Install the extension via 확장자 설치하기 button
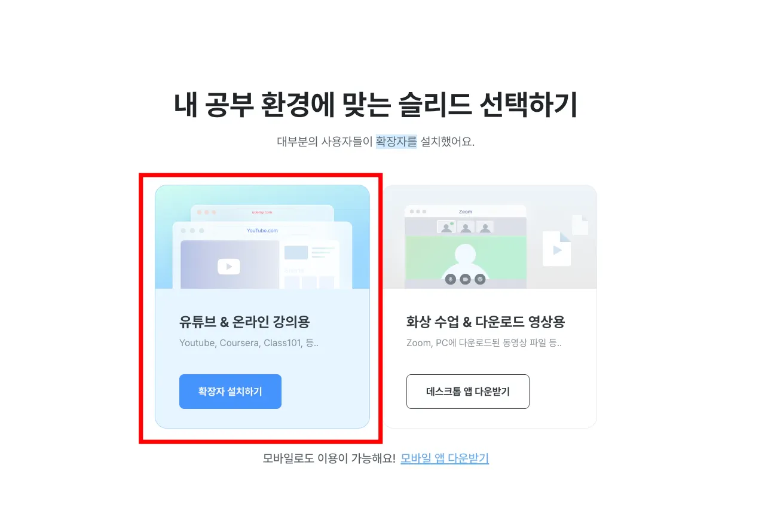Image resolution: width=774 pixels, height=532 pixels. click(x=230, y=392)
